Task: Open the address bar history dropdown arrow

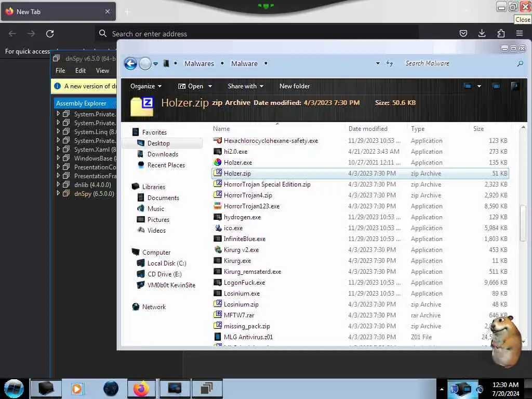Action: (x=378, y=63)
